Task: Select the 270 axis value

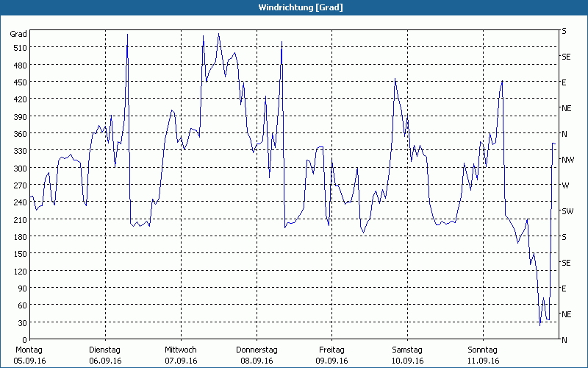Action: click(21, 185)
